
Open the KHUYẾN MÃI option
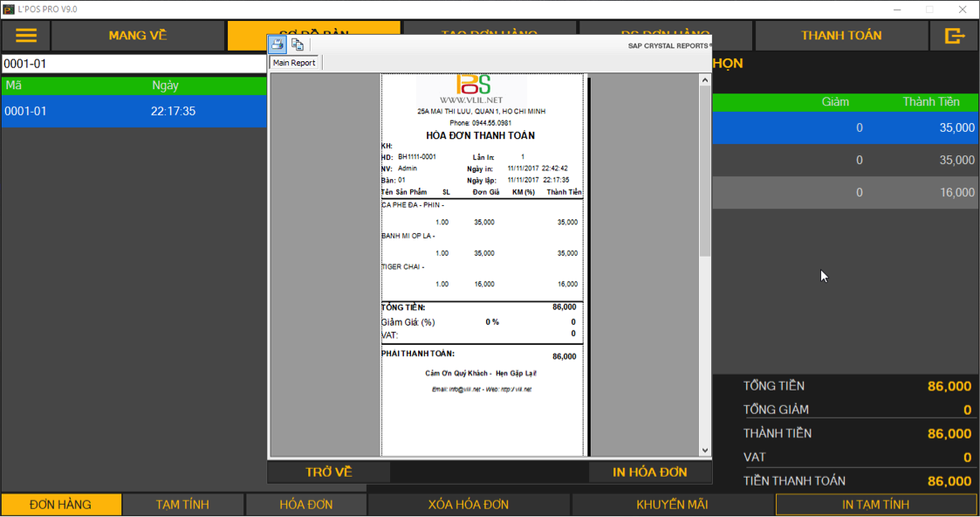point(672,504)
